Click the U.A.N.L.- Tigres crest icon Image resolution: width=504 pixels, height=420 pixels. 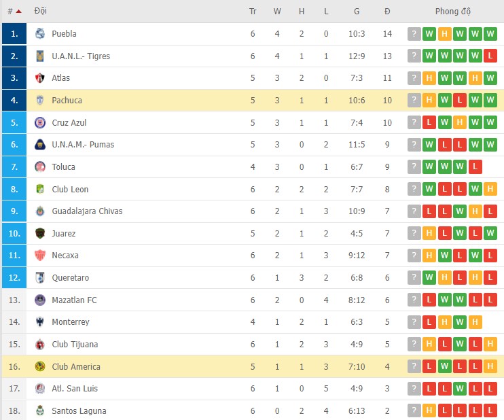tap(39, 56)
